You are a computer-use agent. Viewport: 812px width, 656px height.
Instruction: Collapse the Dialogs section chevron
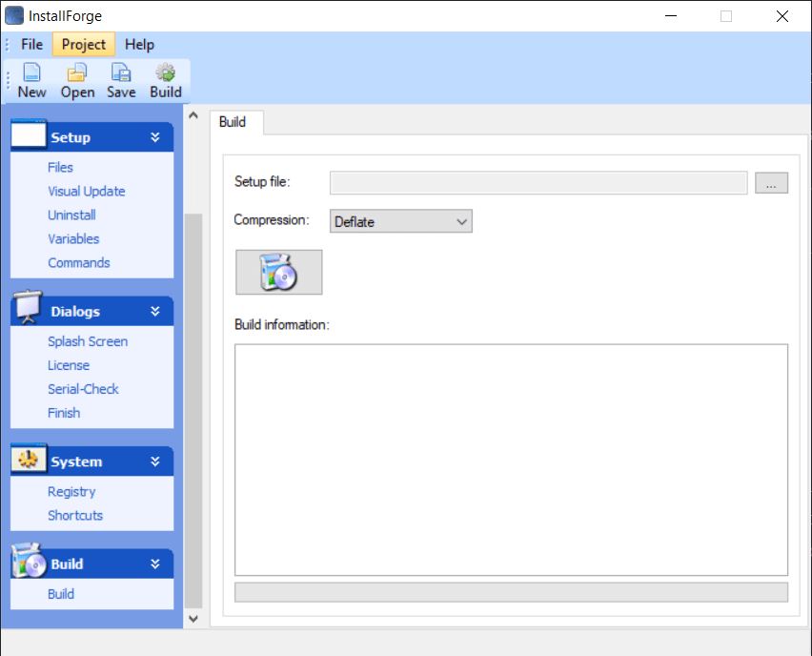[x=154, y=312]
